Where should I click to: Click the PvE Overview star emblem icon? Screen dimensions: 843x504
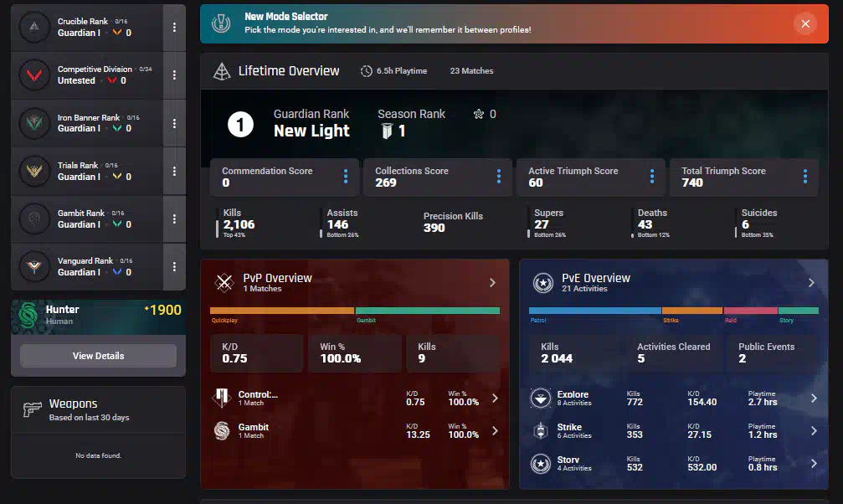(543, 282)
